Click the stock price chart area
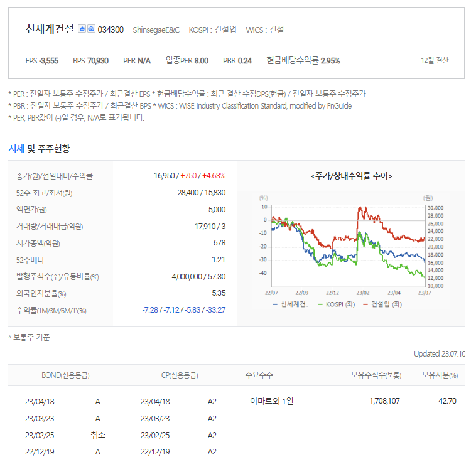 tap(349, 245)
